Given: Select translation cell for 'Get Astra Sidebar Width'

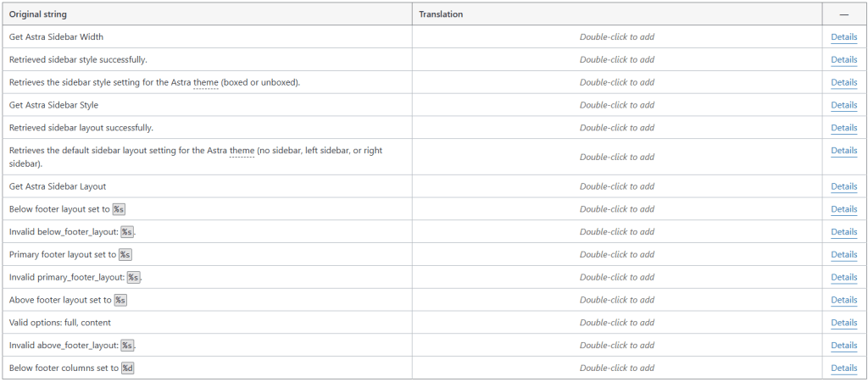Looking at the screenshot, I should click(x=616, y=37).
